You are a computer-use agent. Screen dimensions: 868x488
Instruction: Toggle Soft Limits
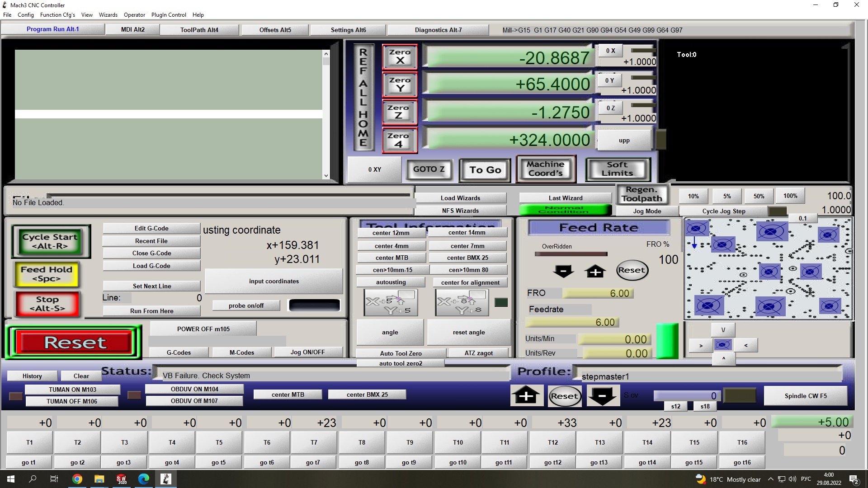[618, 169]
